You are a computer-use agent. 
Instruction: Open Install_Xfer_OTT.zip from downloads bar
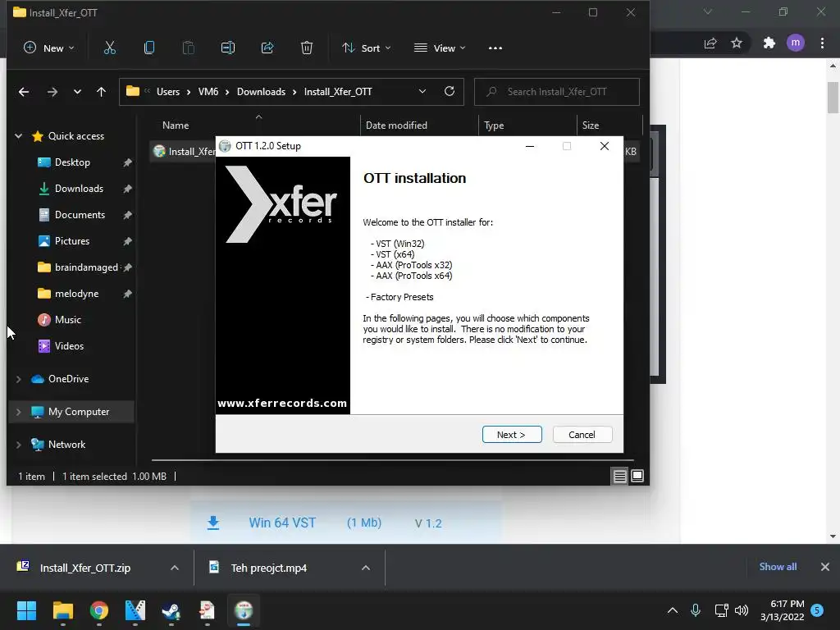[85, 568]
